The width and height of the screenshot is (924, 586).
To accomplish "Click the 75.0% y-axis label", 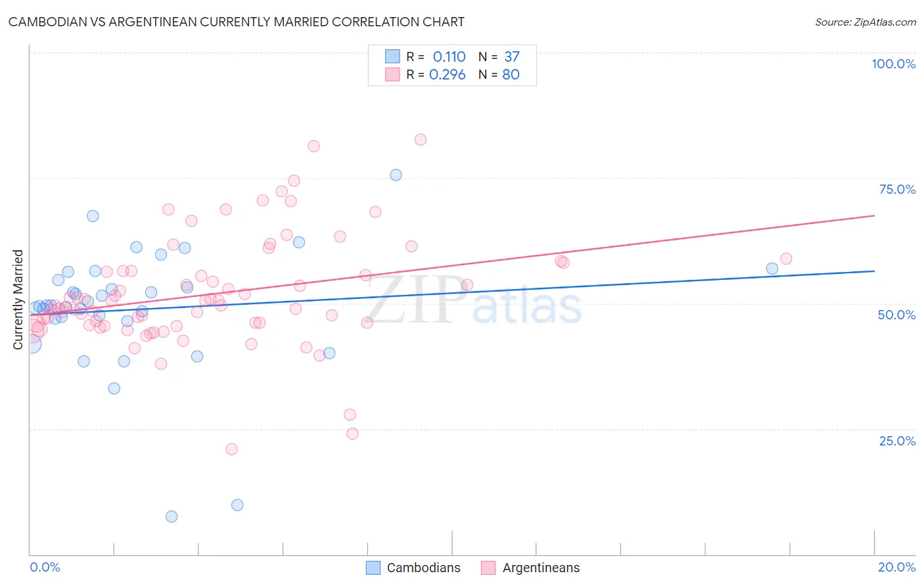I will pos(897,189).
